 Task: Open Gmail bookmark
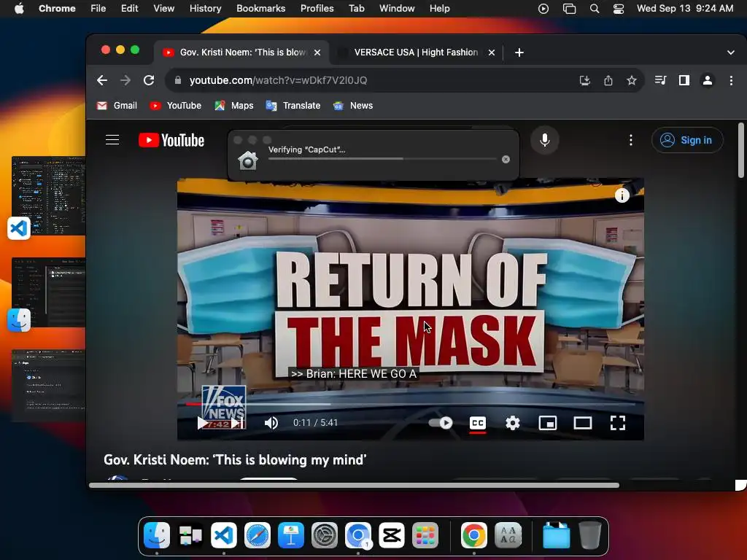[117, 106]
